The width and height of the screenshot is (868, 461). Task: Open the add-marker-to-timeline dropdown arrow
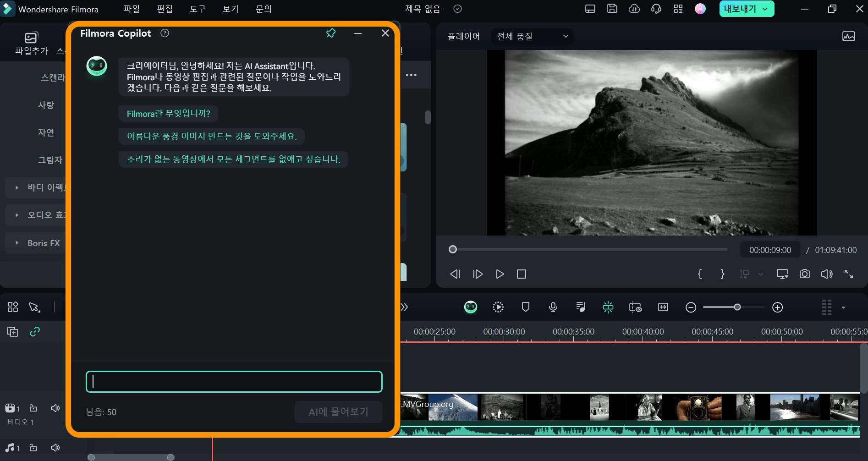pyautogui.click(x=761, y=274)
